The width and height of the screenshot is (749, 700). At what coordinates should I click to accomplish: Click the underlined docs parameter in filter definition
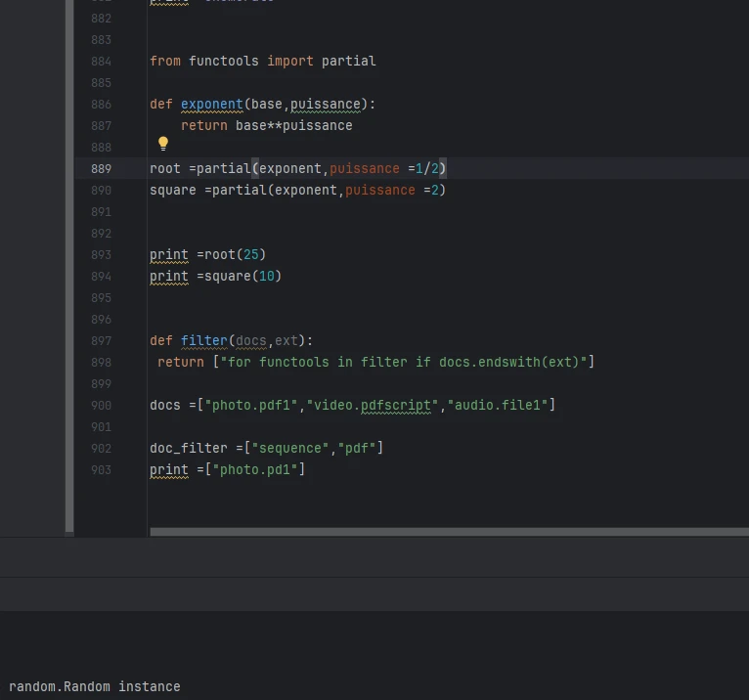[250, 340]
